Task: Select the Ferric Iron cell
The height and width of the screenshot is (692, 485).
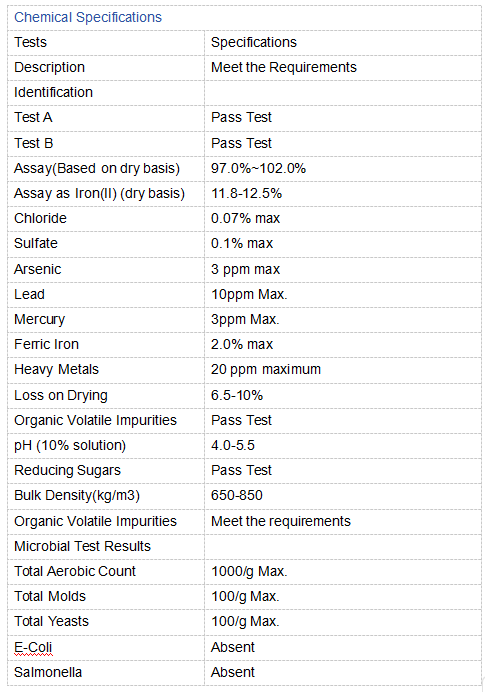Action: (106, 345)
